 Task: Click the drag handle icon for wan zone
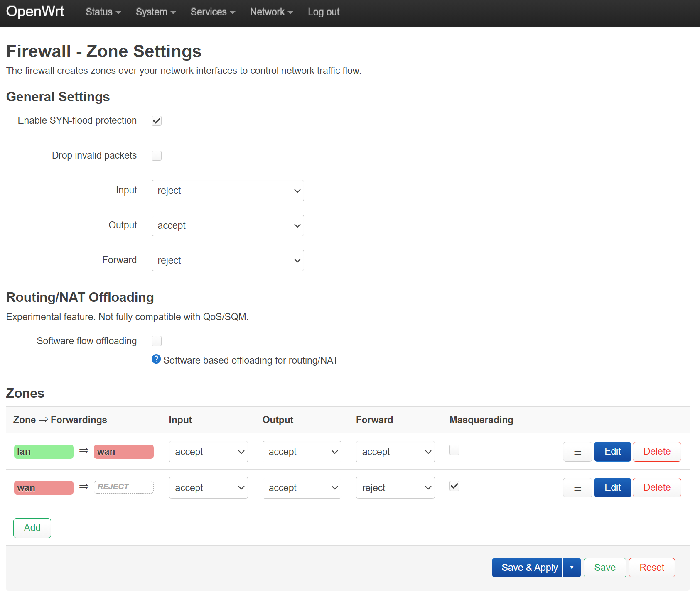tap(577, 488)
